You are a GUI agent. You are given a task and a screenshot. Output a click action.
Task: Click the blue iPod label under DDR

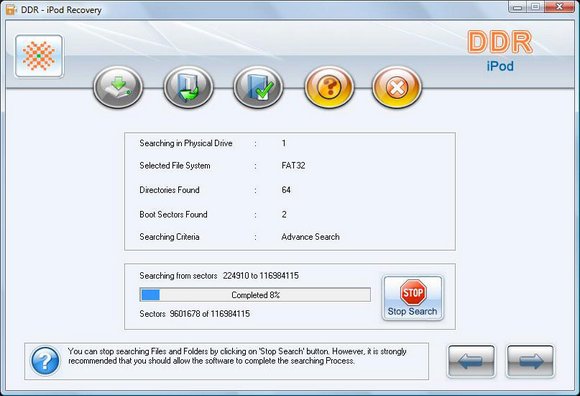pos(500,67)
